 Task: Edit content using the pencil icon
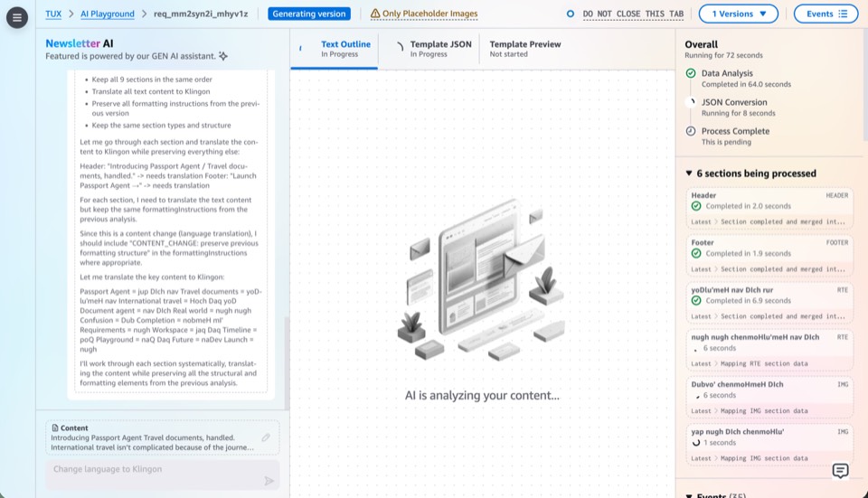click(266, 437)
